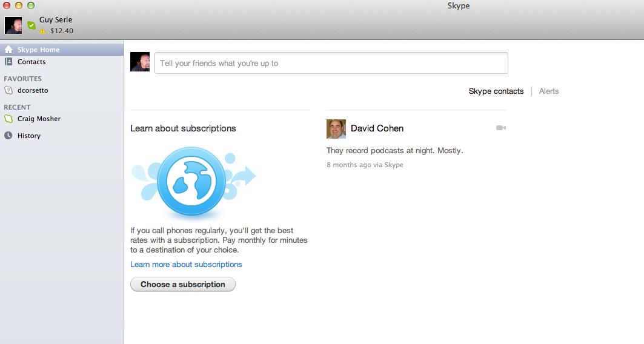Switch to the Skype contacts tab
The width and height of the screenshot is (644, 344).
[x=496, y=91]
